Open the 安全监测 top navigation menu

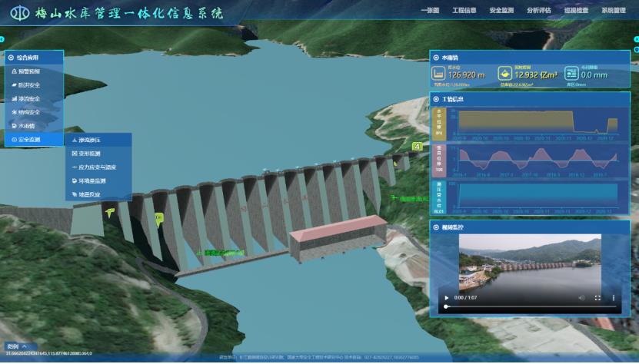[501, 11]
